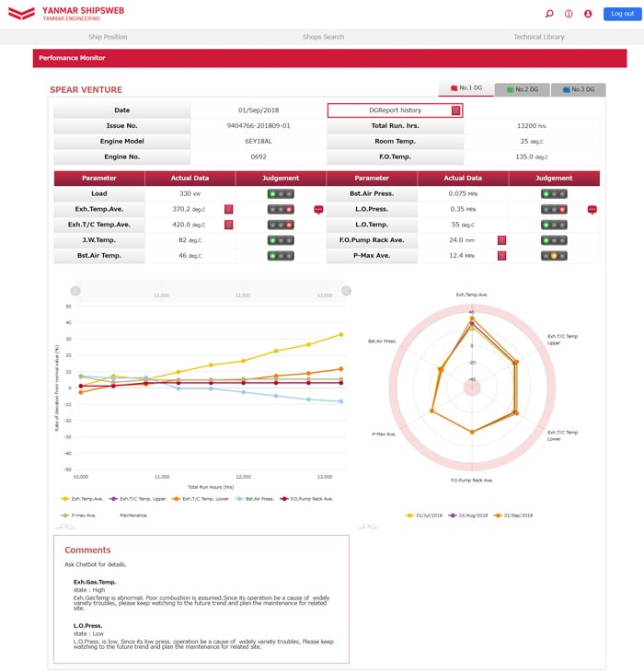Click red graph icon beside P-Max Ave. value
Viewport: 644px width, 672px height.
501,255
